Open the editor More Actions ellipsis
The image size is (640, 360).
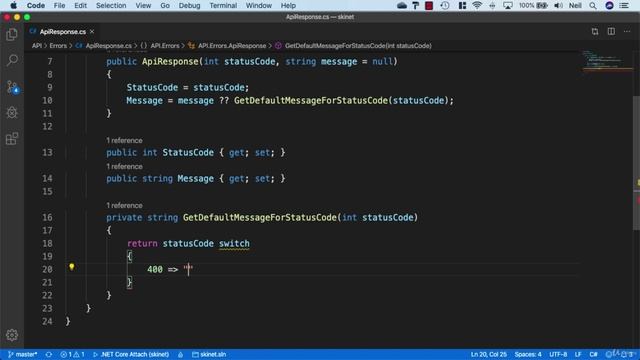[x=627, y=31]
